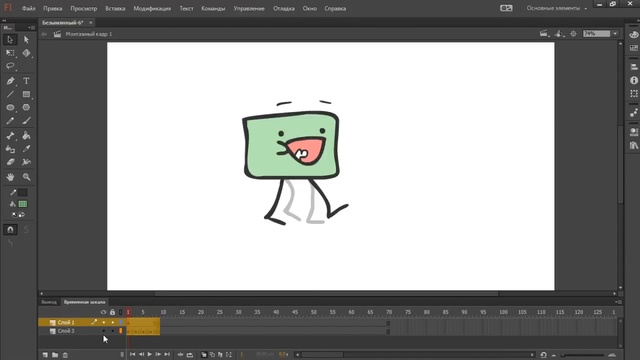Select the Oval tool
The image size is (640, 360).
[10, 107]
